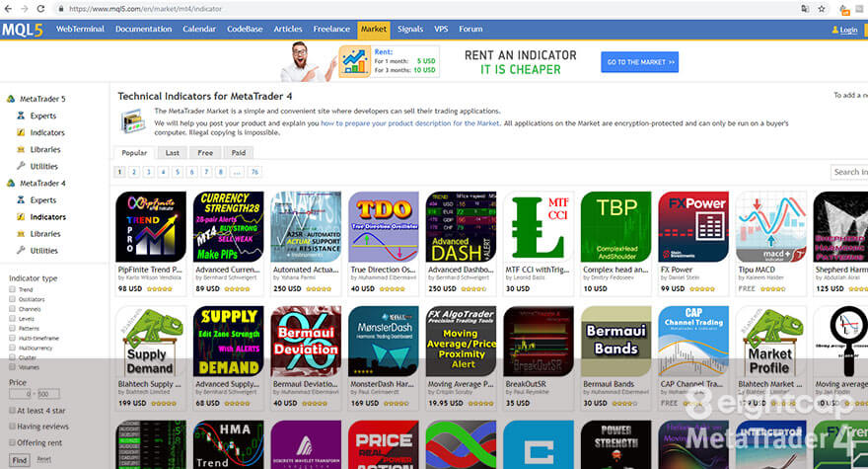Click the Login link
Screen dimensions: 868x469
coord(848,30)
